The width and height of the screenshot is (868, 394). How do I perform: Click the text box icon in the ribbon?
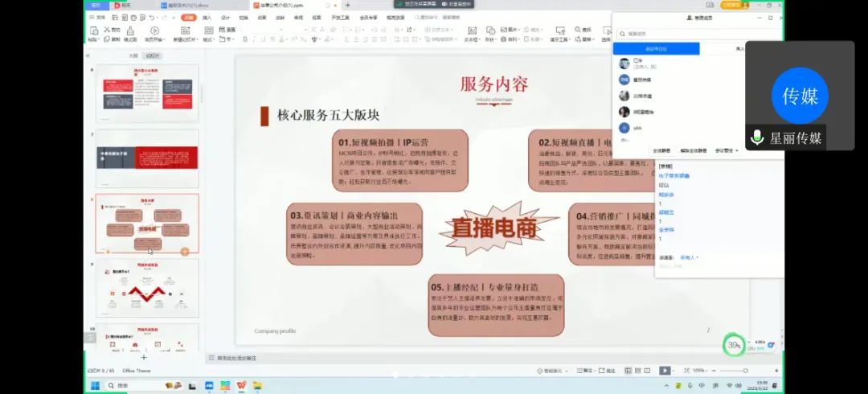click(x=473, y=31)
